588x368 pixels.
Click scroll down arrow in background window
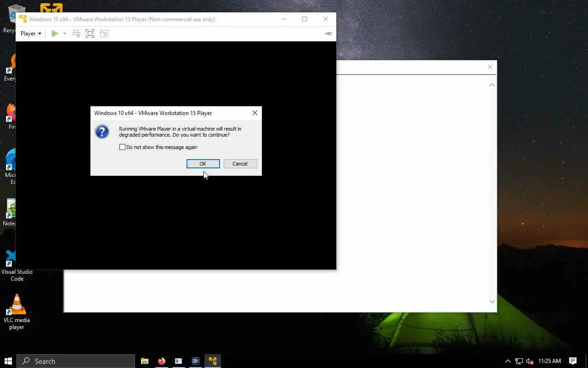pos(492,302)
